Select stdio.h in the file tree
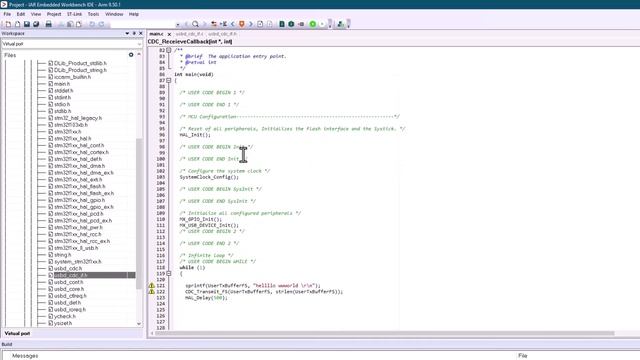This screenshot has height=360, width=640. [62, 104]
